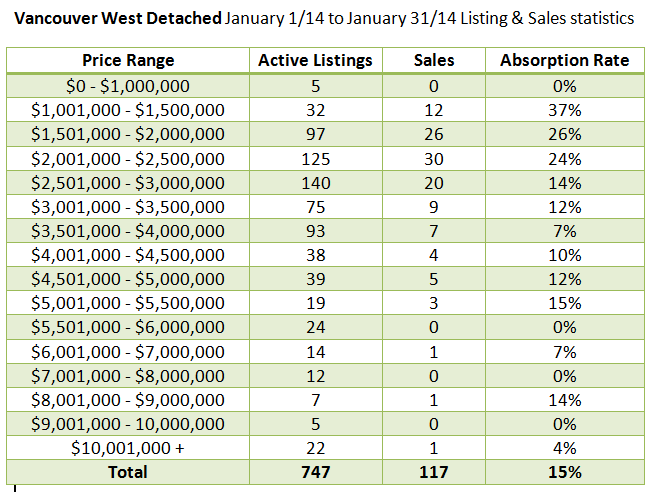651x492 pixels.
Task: Click active listings value 140
Action: tap(316, 183)
